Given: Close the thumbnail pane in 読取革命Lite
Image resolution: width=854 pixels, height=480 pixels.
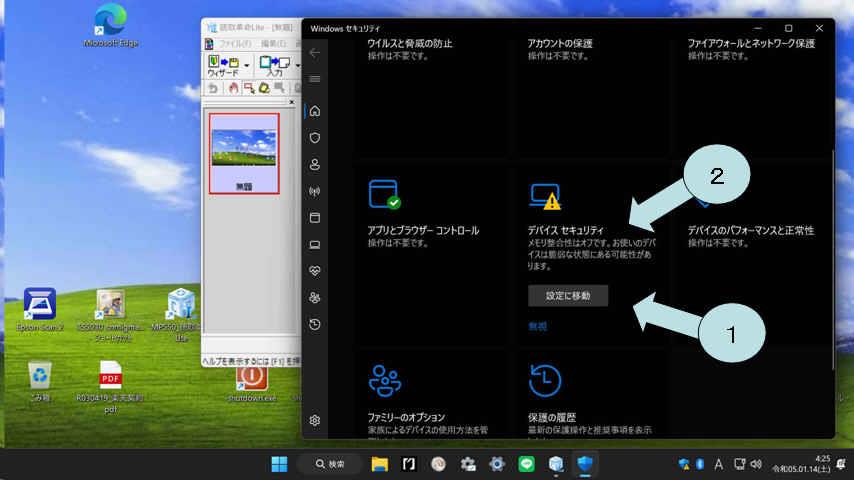Looking at the screenshot, I should (291, 102).
